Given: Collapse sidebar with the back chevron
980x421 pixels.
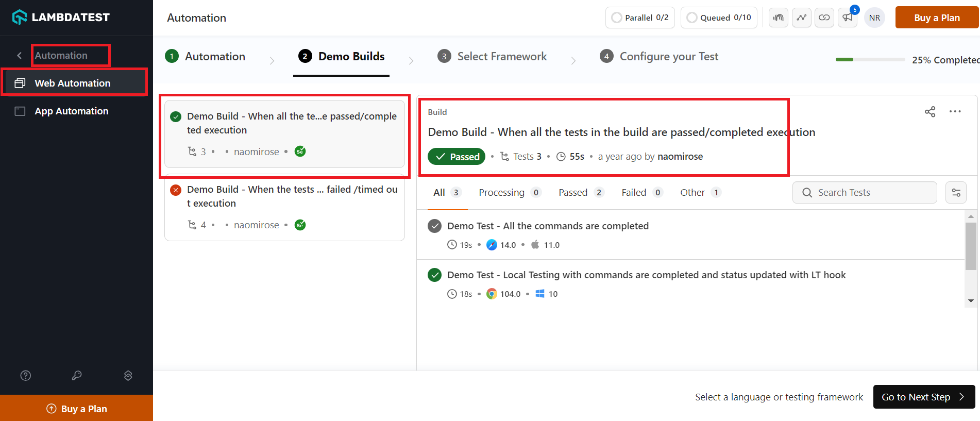Looking at the screenshot, I should coord(19,56).
